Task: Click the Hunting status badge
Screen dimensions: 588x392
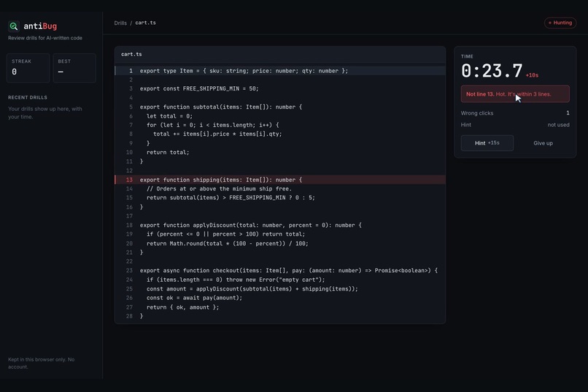Action: coord(560,23)
